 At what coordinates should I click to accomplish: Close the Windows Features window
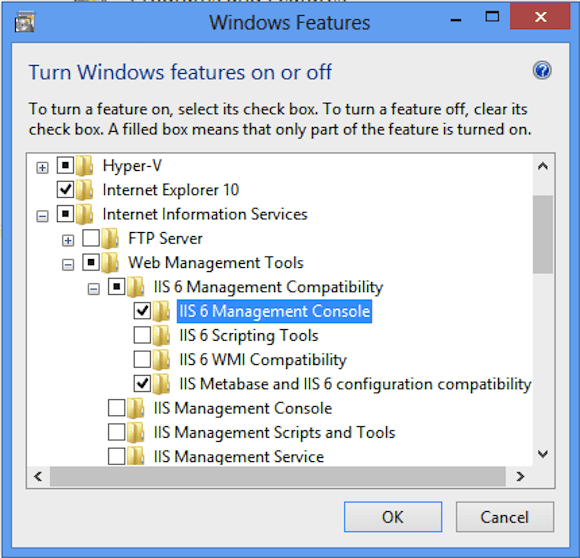click(x=540, y=17)
